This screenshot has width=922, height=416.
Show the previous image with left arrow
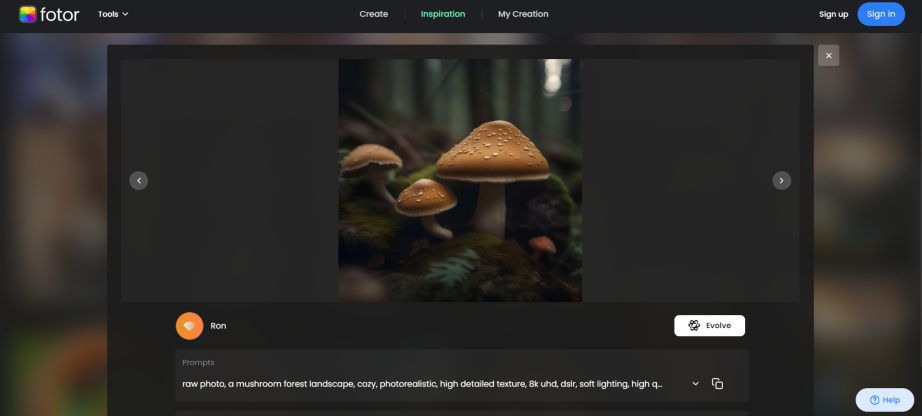(139, 181)
